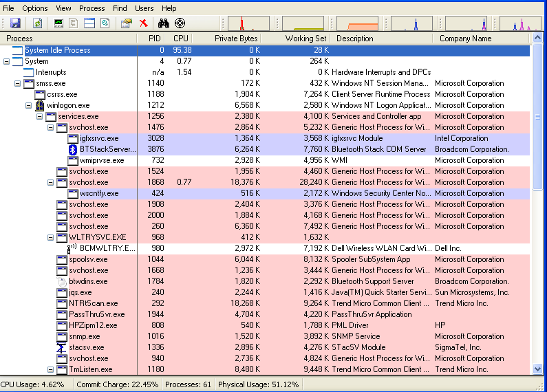Collapse the services.exe tree node
The width and height of the screenshot is (547, 392).
point(39,116)
